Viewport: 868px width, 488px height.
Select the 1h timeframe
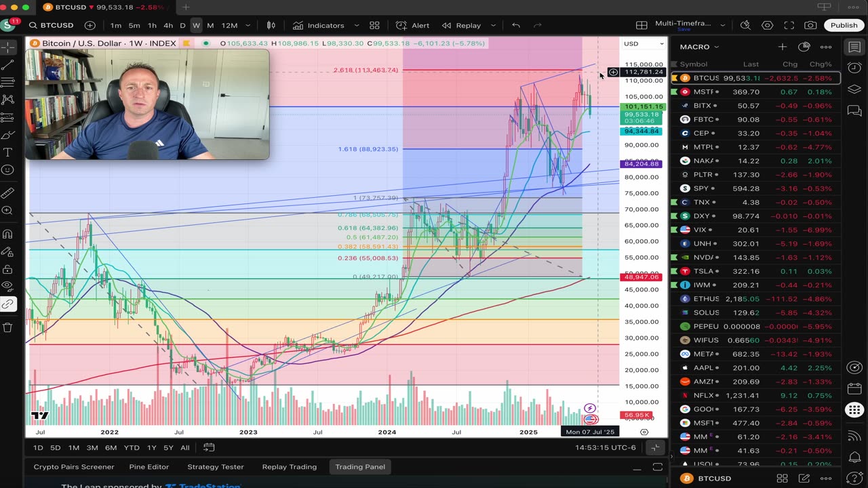coord(152,25)
